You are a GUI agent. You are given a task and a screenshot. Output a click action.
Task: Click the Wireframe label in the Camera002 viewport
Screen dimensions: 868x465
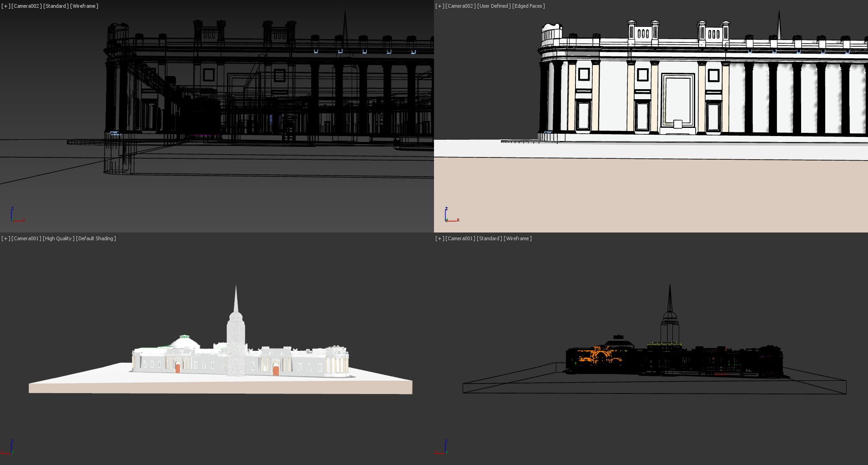coord(84,6)
